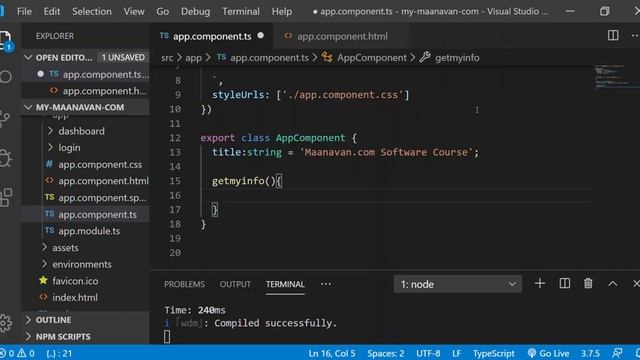The width and height of the screenshot is (640, 360).
Task: Open the Go menu
Action: (162, 11)
